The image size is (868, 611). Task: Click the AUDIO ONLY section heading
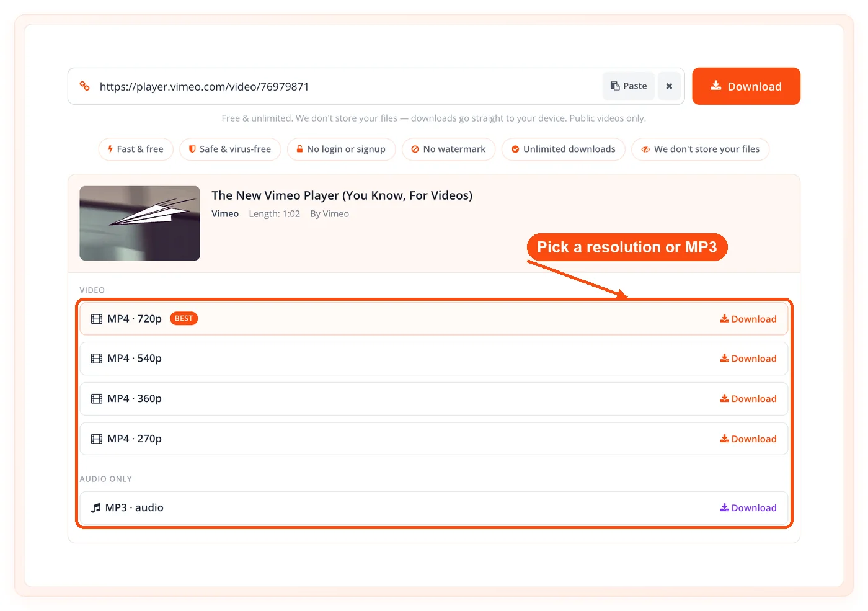106,479
